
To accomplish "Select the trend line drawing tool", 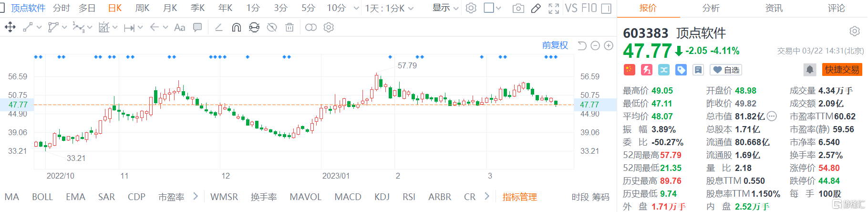I will [28, 28].
